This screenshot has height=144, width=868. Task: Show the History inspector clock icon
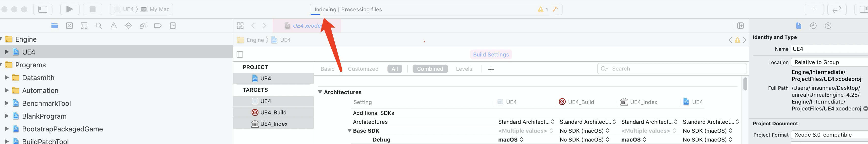point(813,26)
